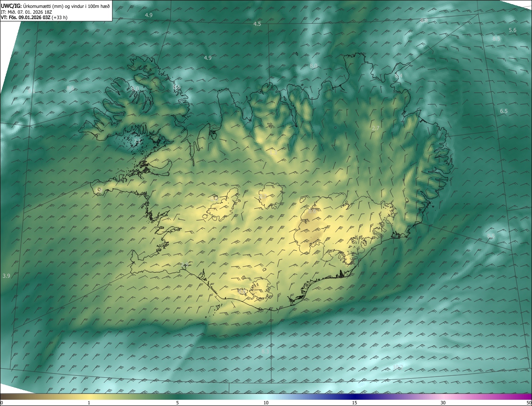Click the color scale tick label '10'

[x=266, y=403]
